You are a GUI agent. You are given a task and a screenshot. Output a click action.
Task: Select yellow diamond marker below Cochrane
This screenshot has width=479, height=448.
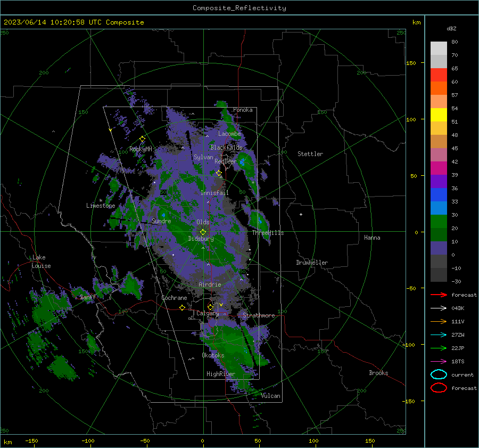coord(183,308)
